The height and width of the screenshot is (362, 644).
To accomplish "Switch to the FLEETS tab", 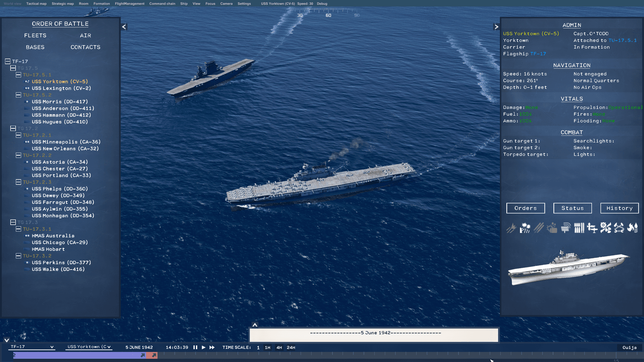I will click(35, 36).
